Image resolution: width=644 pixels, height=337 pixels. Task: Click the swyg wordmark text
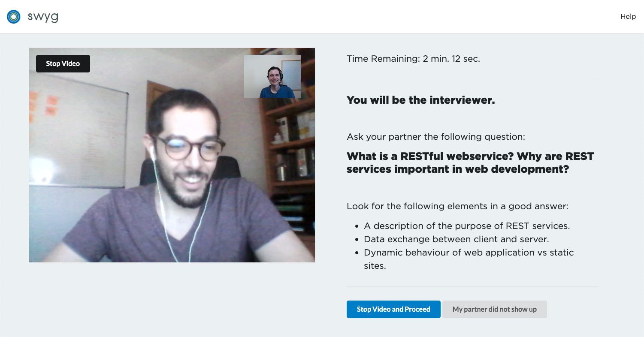coord(43,17)
